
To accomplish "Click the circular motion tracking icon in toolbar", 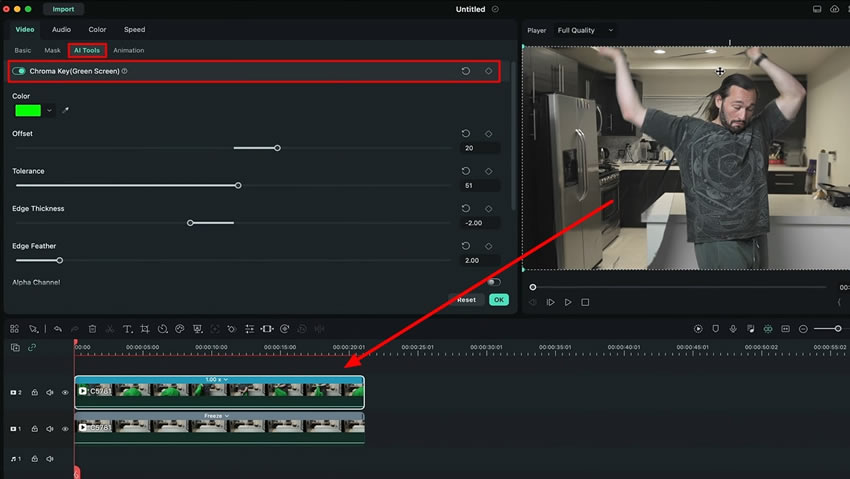I will click(285, 329).
